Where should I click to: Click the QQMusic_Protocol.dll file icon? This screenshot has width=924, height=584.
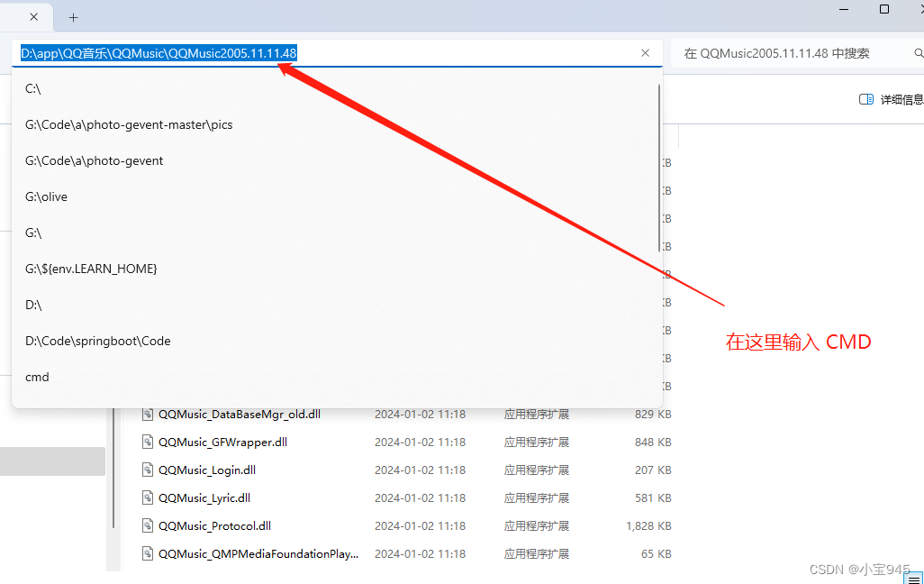(x=148, y=525)
